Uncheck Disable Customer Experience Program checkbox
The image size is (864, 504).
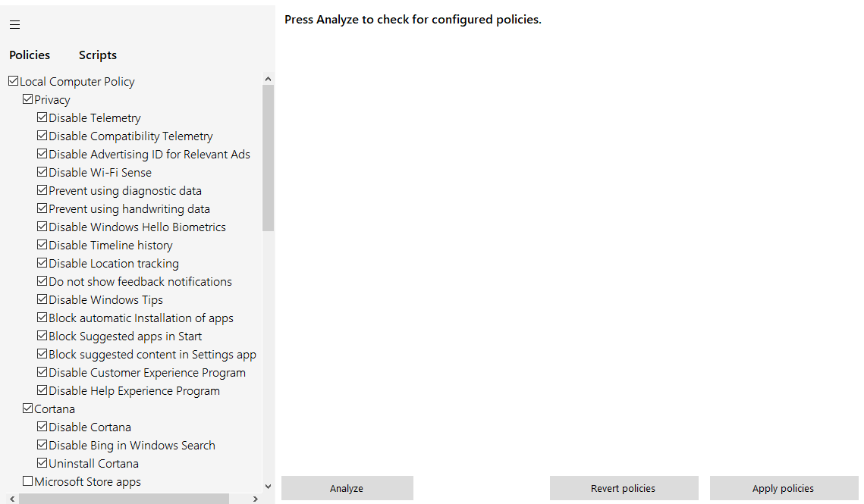tap(42, 372)
